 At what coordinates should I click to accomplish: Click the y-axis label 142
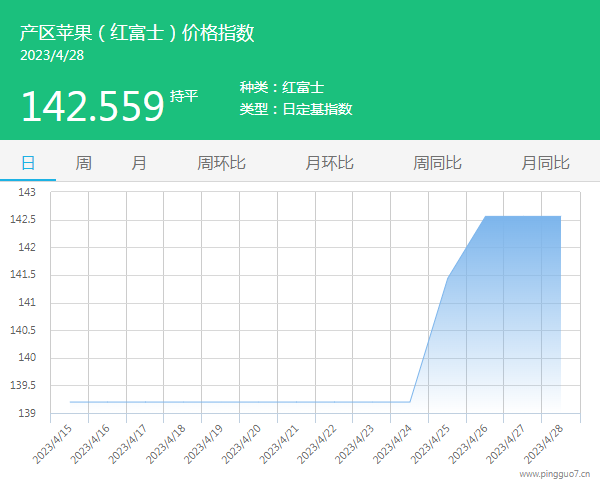click(27, 247)
